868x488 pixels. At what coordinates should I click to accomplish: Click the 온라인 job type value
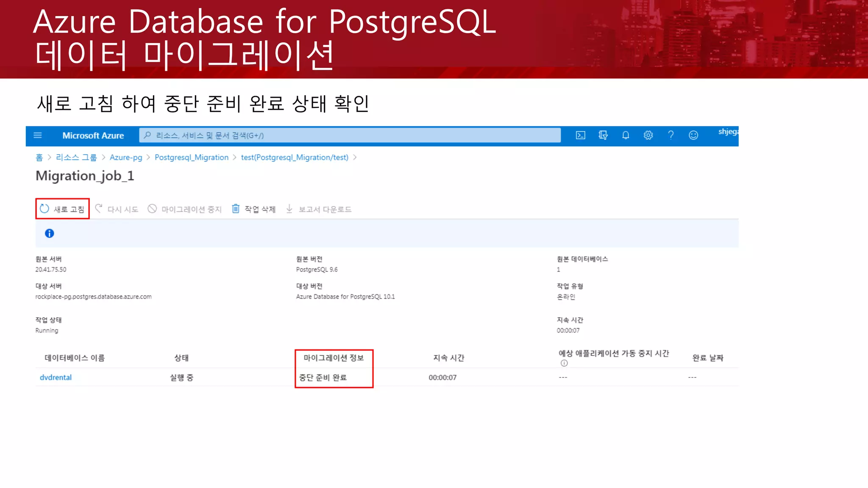tap(566, 297)
